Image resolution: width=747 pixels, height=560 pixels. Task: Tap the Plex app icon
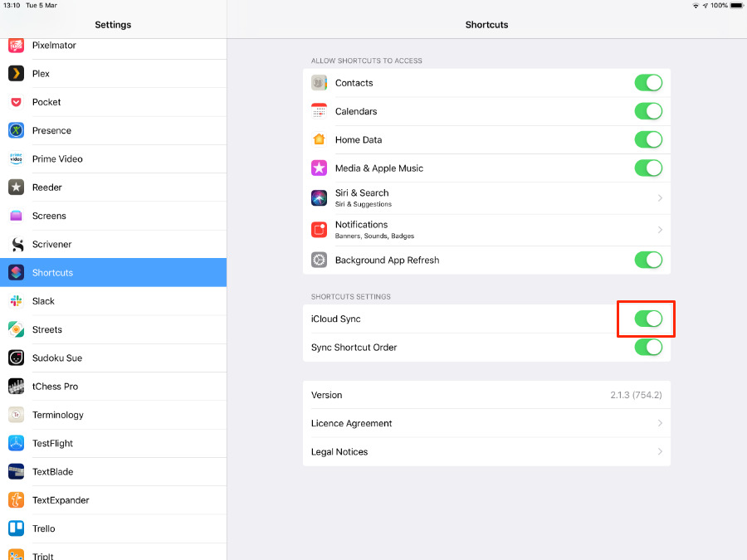pyautogui.click(x=17, y=73)
